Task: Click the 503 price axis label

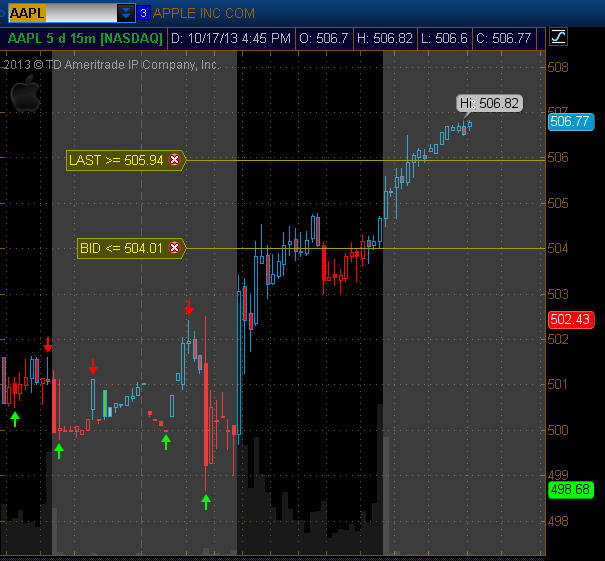Action: click(558, 294)
